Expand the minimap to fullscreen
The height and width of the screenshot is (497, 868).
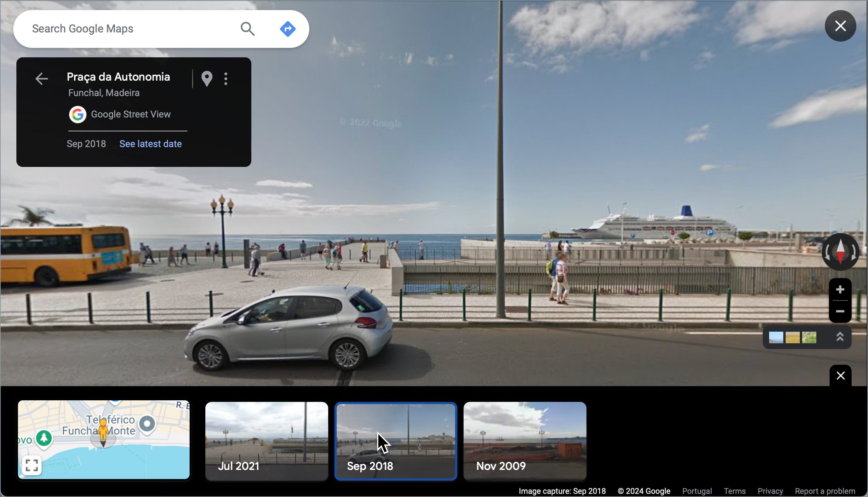[x=32, y=465]
